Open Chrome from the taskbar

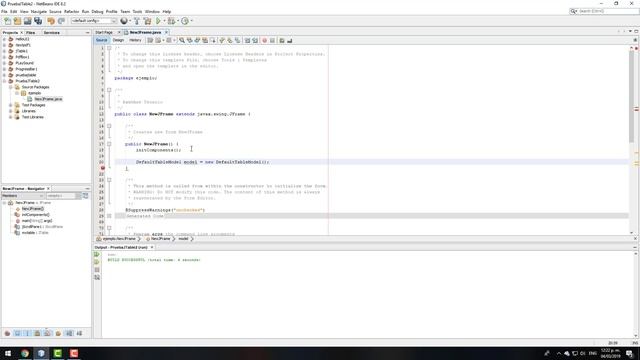point(24,353)
